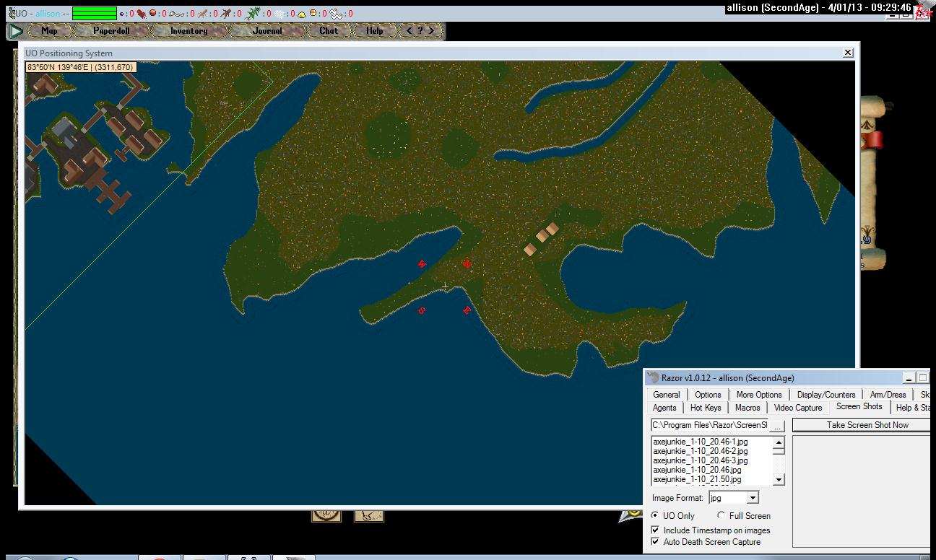Image resolution: width=936 pixels, height=560 pixels.
Task: Uncheck Auto Death Screen Capture
Action: [x=656, y=542]
